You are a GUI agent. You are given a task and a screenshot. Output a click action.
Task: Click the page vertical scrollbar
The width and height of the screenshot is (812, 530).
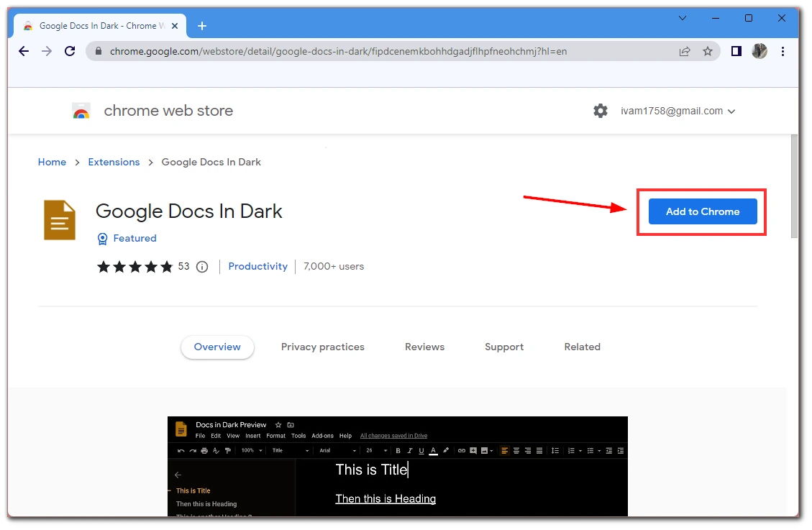click(x=795, y=186)
